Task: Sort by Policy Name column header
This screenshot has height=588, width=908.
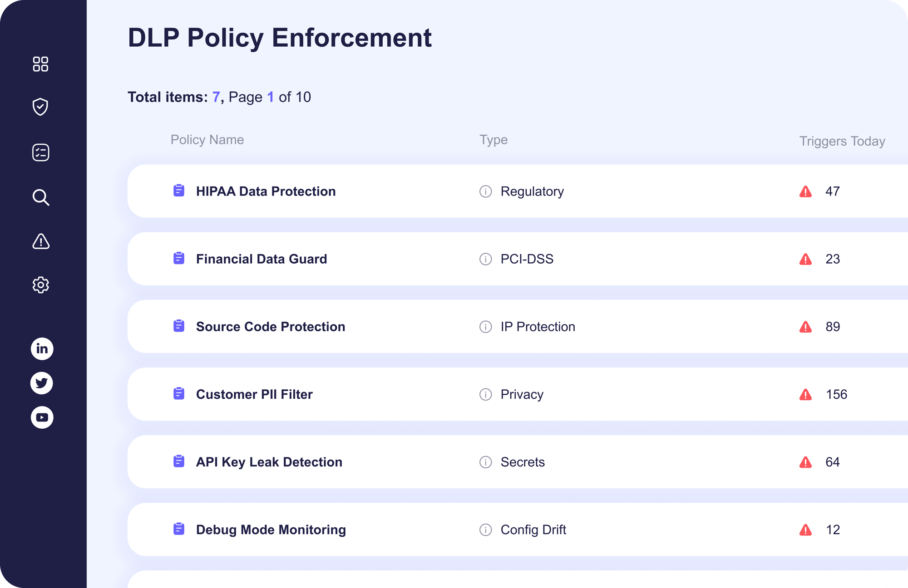Action: tap(207, 140)
